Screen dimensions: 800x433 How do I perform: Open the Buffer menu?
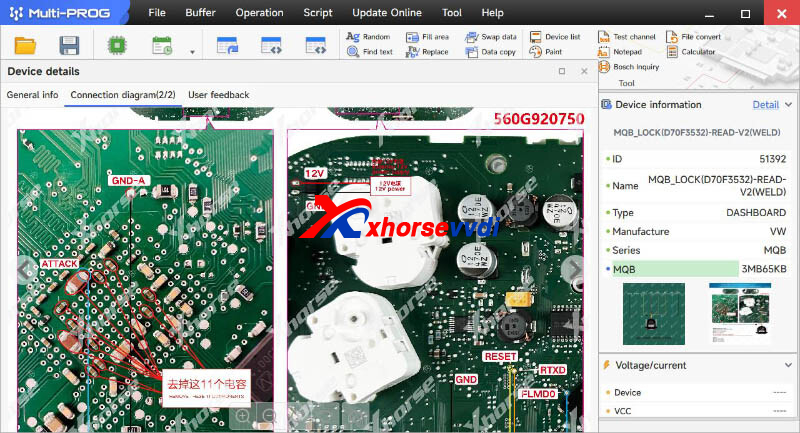click(x=200, y=13)
